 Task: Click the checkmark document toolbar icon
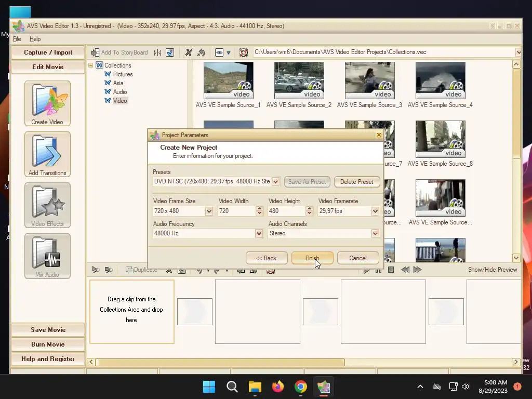click(x=170, y=52)
